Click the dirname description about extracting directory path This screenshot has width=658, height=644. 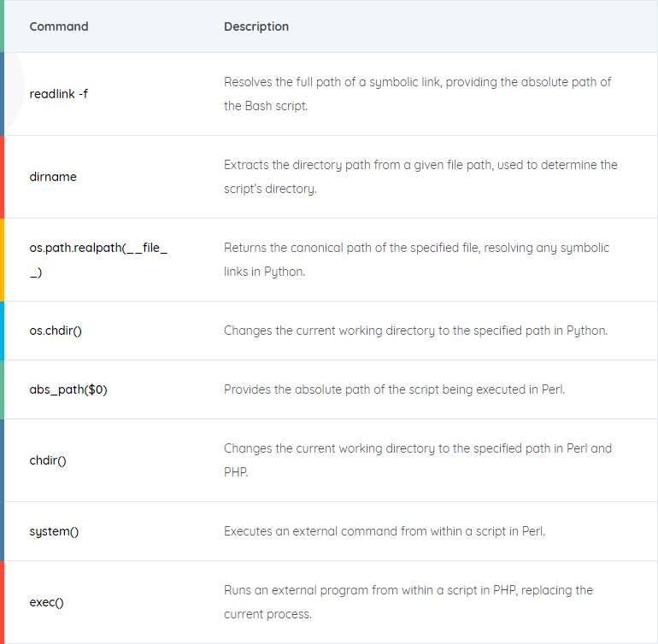click(420, 177)
